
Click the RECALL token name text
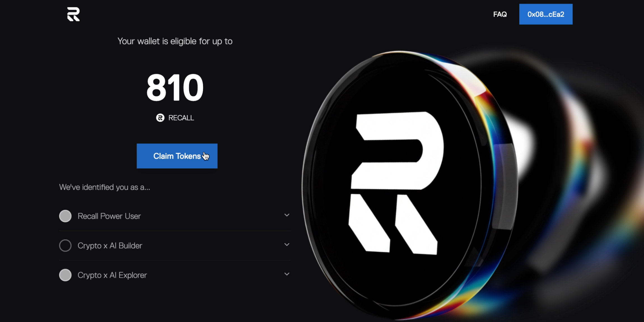pos(181,118)
